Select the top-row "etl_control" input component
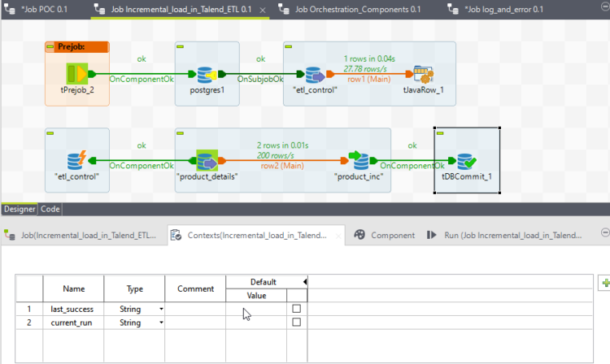The height and width of the screenshot is (364, 610). [x=314, y=76]
